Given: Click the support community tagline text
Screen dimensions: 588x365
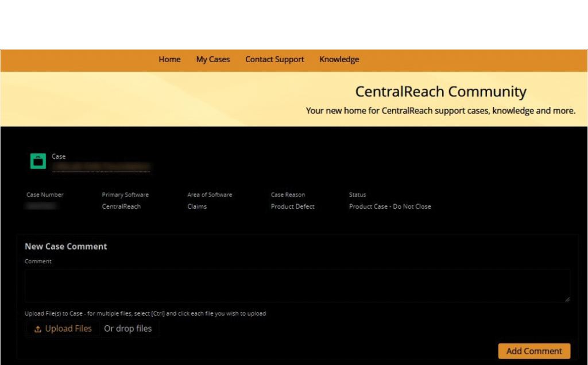Looking at the screenshot, I should [x=440, y=110].
